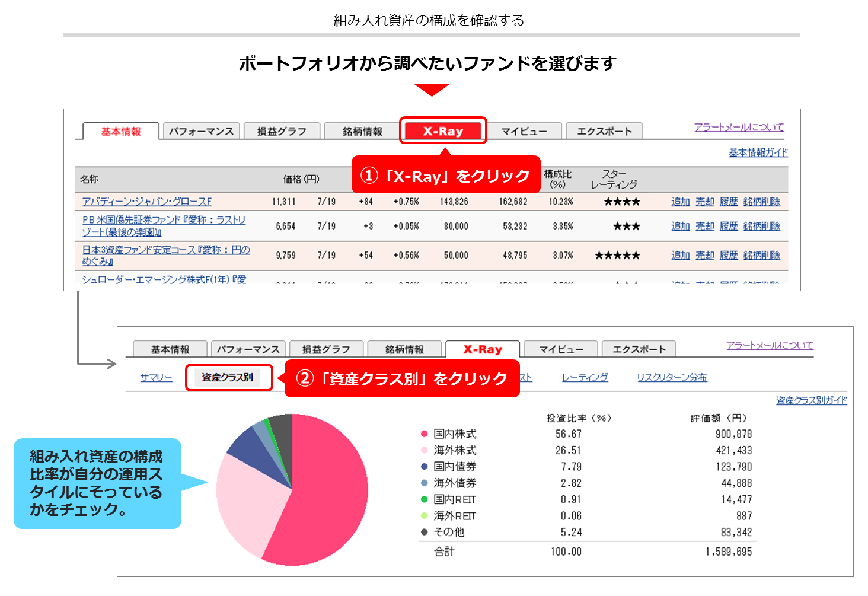Open the サマリー link

[x=156, y=378]
